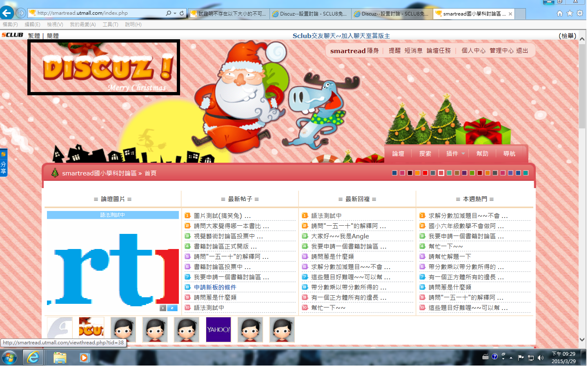Click the Christmas tree breadcrumb icon

(55, 173)
